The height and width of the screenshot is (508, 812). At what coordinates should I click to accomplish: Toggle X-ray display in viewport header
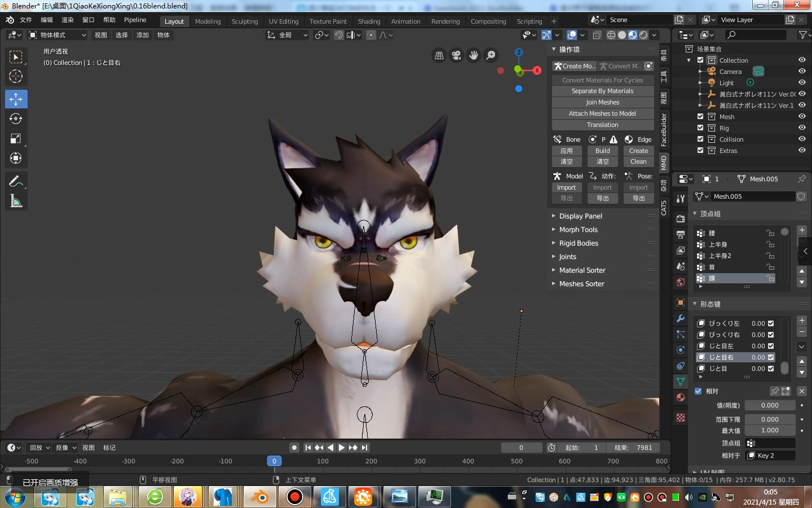pyautogui.click(x=597, y=35)
